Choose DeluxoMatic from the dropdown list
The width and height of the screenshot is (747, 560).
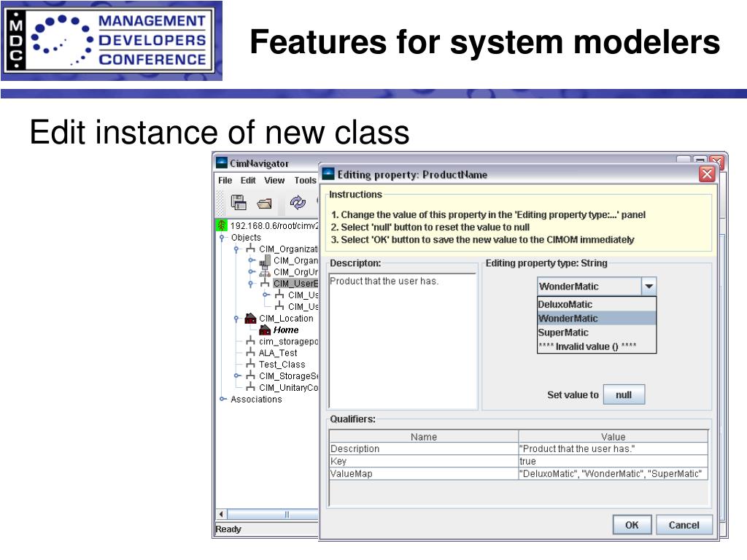click(597, 304)
